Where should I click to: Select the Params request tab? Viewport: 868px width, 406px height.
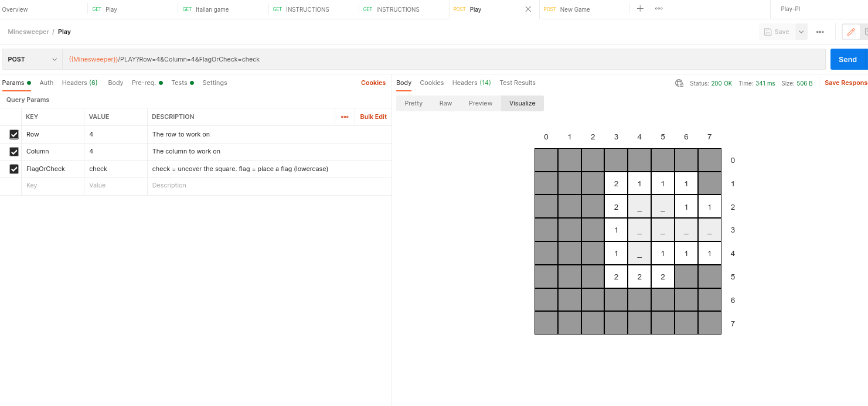point(16,83)
